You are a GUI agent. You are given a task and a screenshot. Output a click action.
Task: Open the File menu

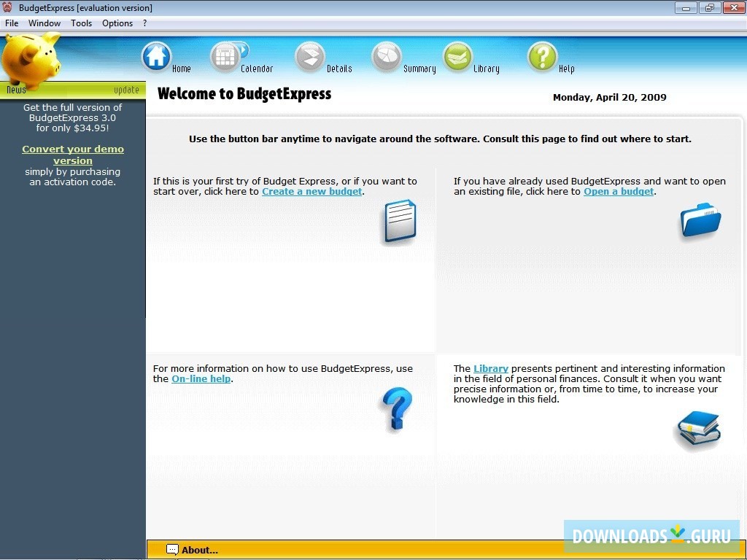click(12, 23)
